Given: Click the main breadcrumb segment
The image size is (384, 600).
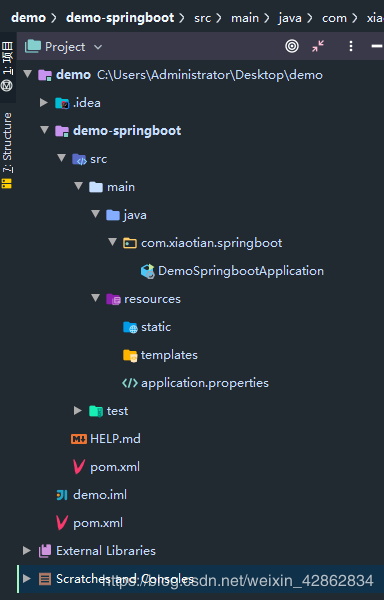Looking at the screenshot, I should (245, 18).
